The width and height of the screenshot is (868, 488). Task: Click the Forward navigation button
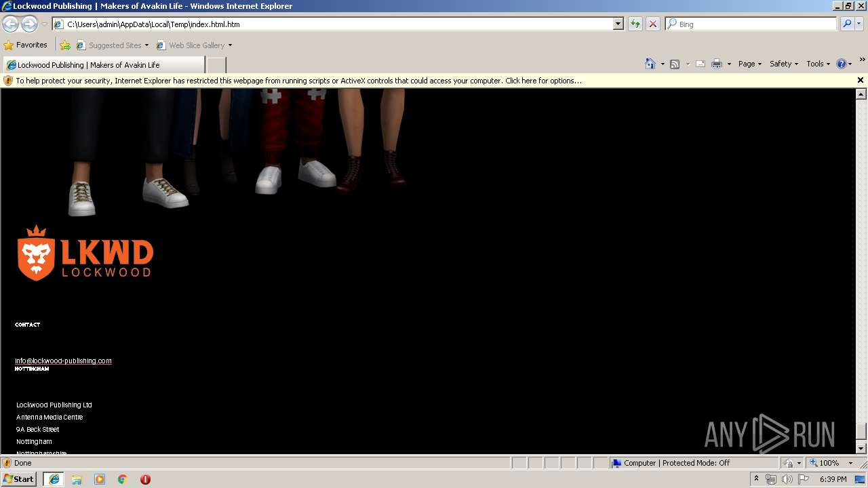[x=29, y=24]
